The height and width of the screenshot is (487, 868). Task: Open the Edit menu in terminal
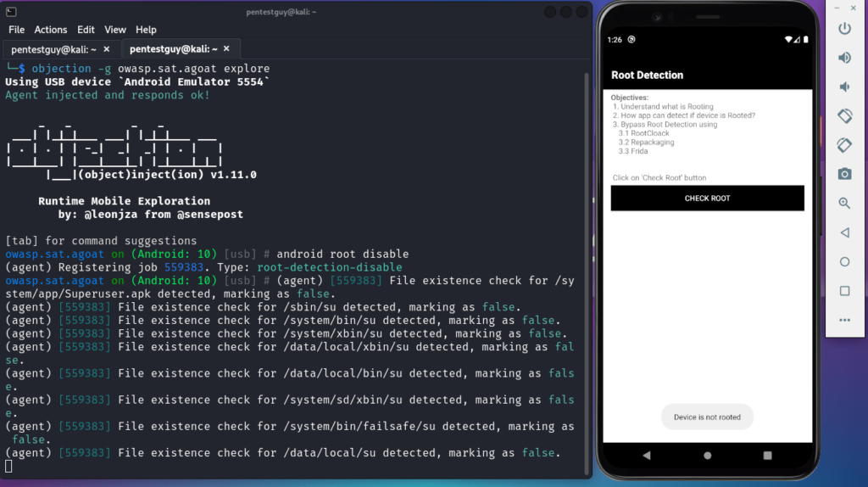click(86, 30)
